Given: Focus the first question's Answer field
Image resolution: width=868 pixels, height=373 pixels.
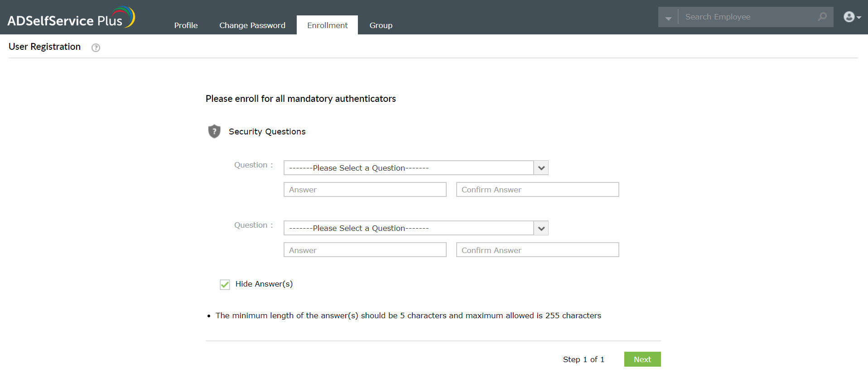Looking at the screenshot, I should 365,190.
